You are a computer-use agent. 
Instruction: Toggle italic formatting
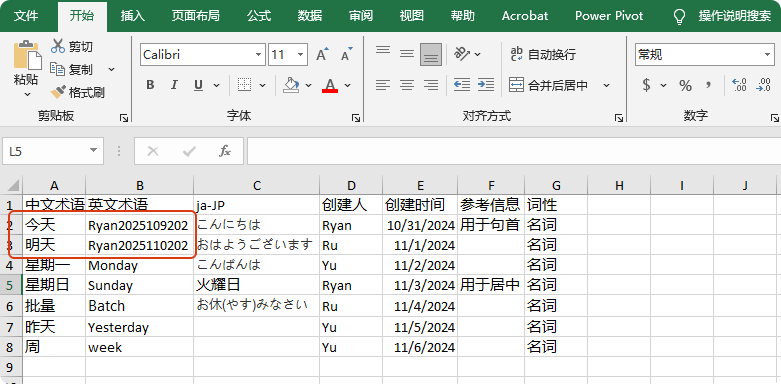pyautogui.click(x=174, y=85)
